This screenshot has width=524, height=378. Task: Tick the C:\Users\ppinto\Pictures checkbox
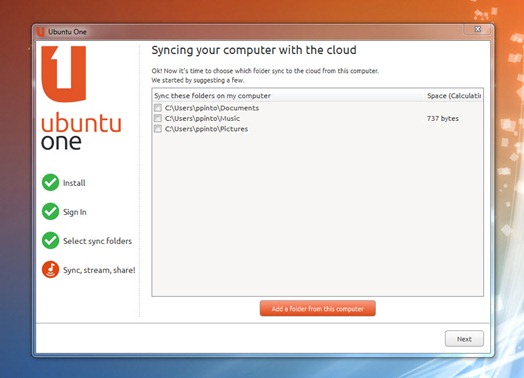pos(158,129)
